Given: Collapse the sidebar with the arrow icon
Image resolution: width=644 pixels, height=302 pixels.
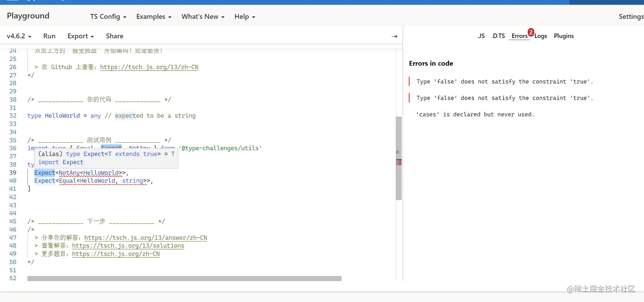Looking at the screenshot, I should 394,36.
